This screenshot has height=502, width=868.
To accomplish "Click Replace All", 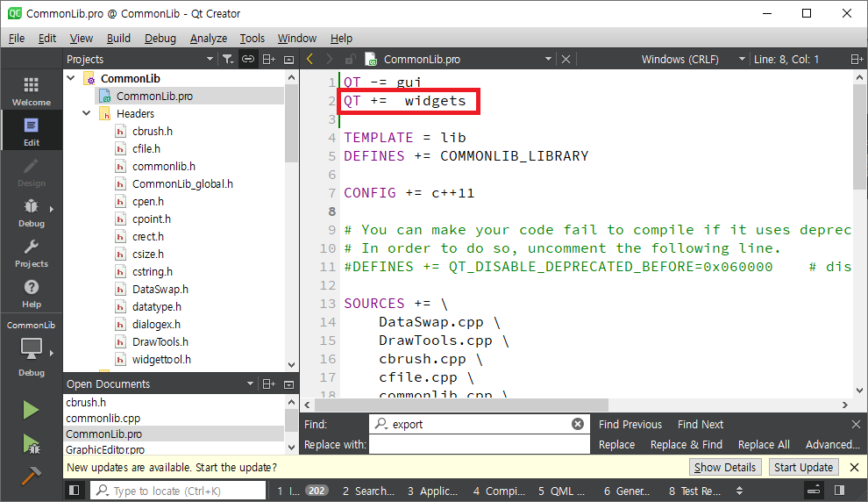I will tap(764, 445).
